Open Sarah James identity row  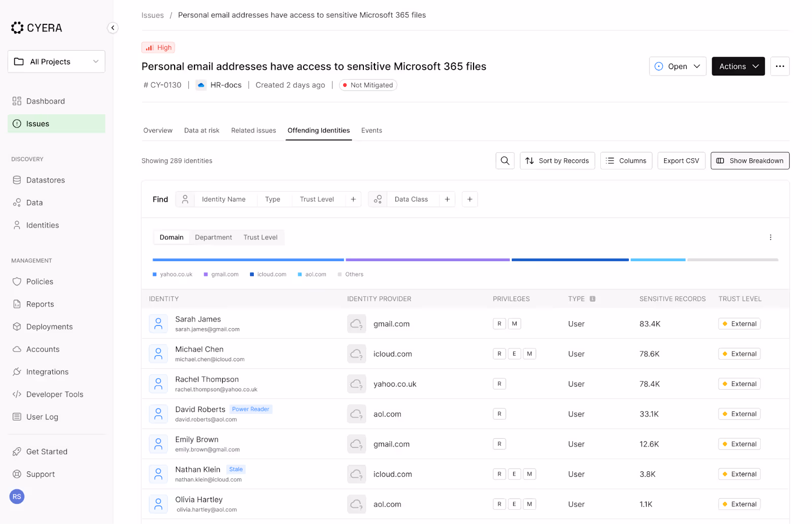(x=465, y=324)
